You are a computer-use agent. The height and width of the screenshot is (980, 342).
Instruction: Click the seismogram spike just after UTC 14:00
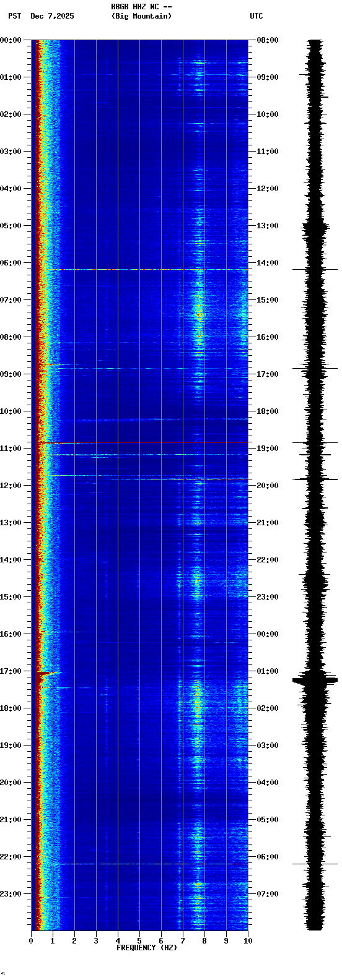tap(315, 269)
